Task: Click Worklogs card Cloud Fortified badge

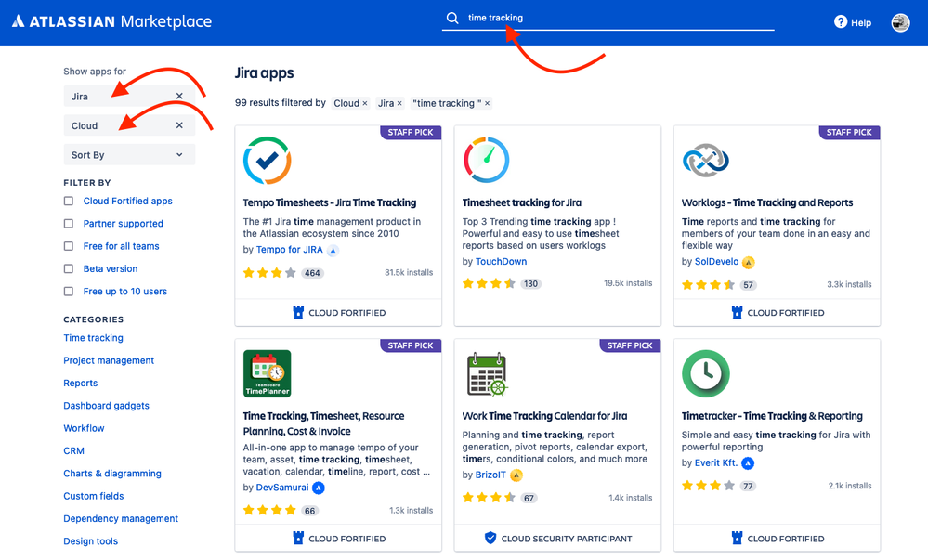Action: point(778,313)
